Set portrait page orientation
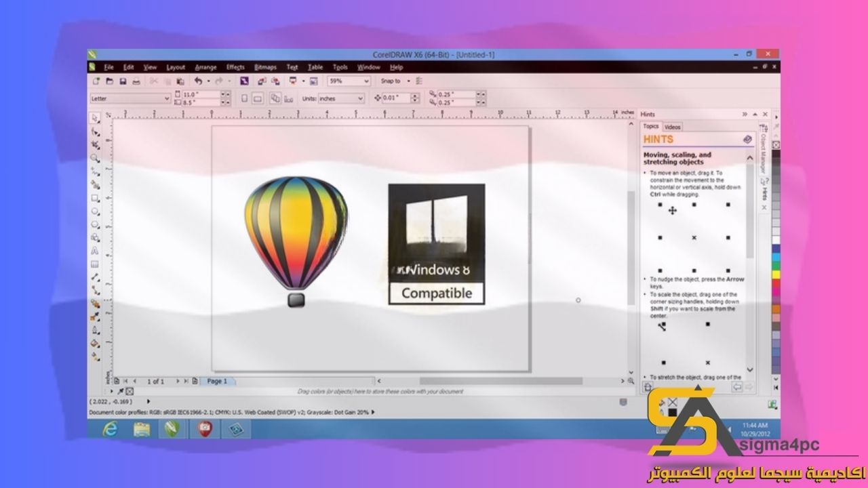Viewport: 868px width, 488px height. [x=244, y=98]
